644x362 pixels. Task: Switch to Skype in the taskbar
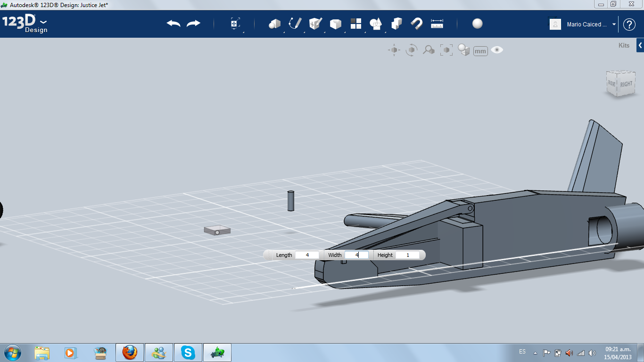pos(189,353)
